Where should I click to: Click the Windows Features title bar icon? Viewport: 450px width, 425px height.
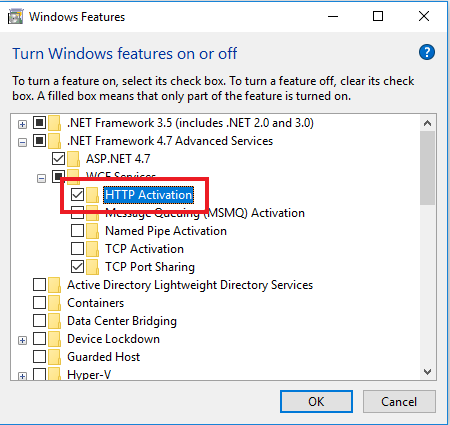[15, 17]
